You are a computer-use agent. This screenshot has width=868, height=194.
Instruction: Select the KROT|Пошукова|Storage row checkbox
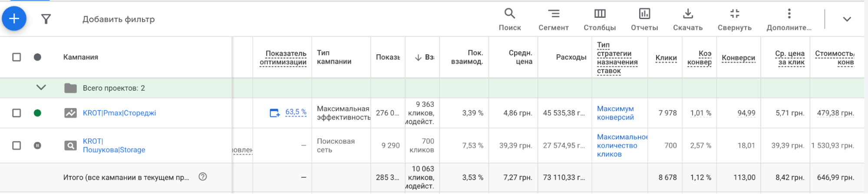click(17, 145)
